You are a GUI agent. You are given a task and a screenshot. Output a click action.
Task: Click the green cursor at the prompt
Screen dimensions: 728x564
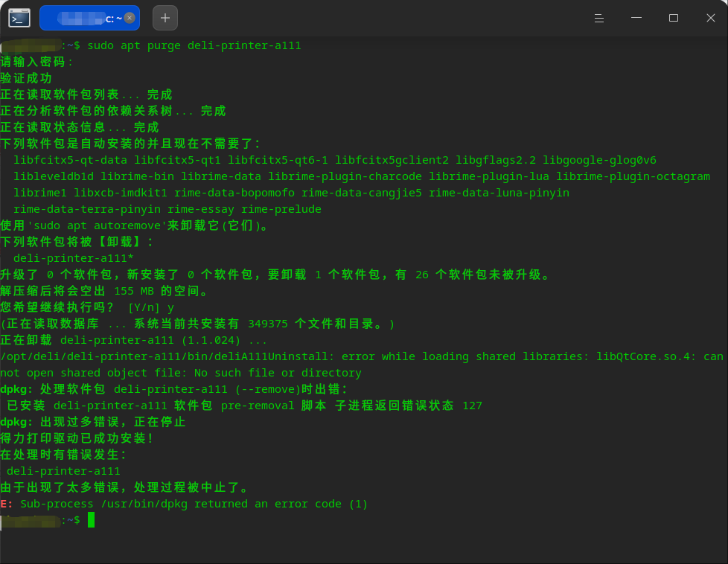pyautogui.click(x=91, y=520)
